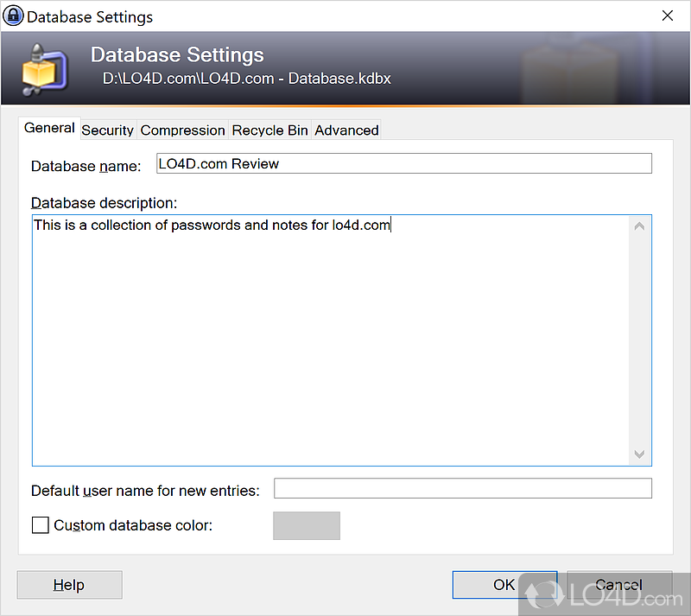Image resolution: width=691 pixels, height=616 pixels.
Task: Click the Default user name field
Action: click(463, 489)
